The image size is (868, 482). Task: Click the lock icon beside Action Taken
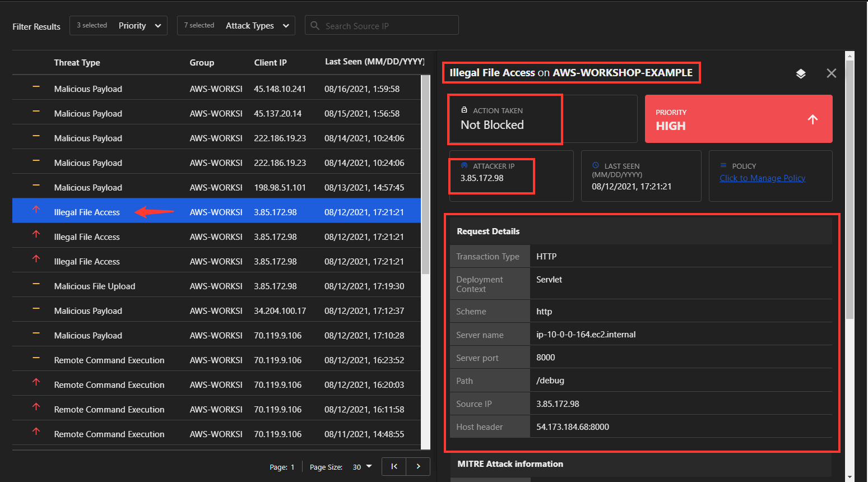coord(464,110)
